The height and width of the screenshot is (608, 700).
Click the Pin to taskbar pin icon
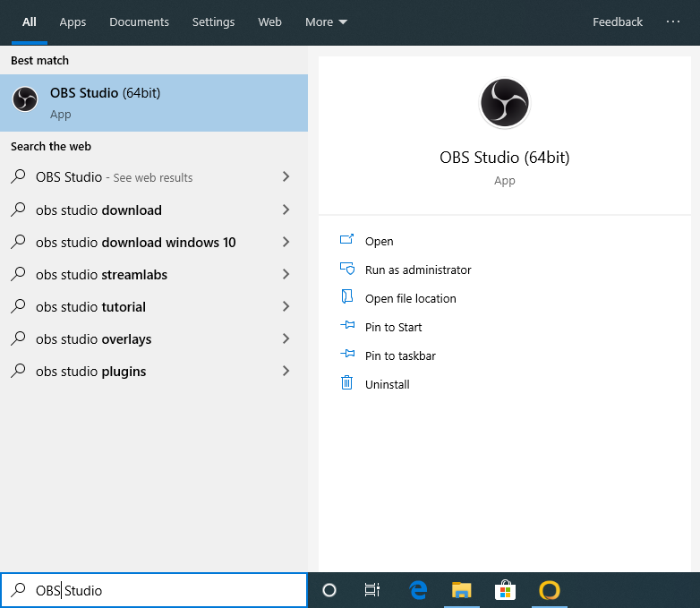347,355
